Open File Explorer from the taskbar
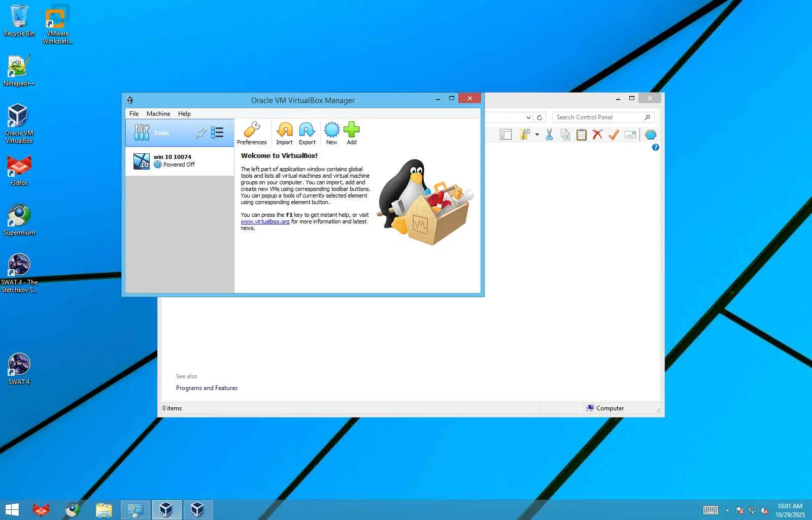The image size is (812, 520). coord(104,510)
